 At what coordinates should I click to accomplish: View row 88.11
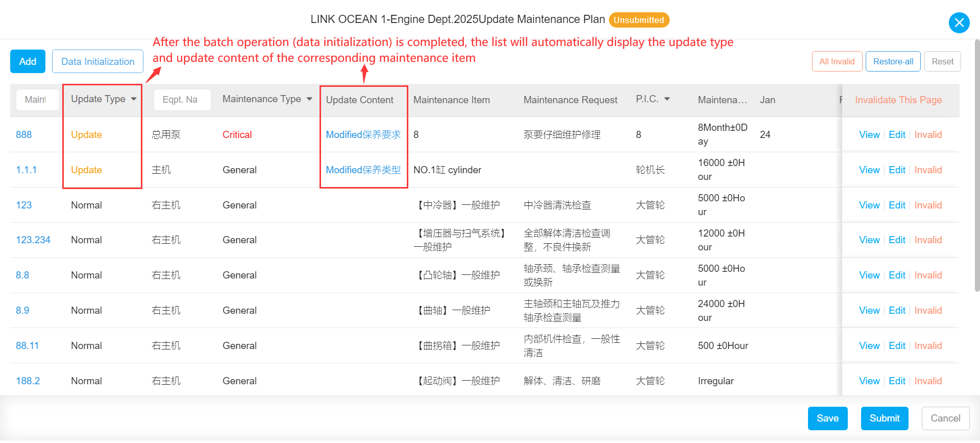point(869,346)
